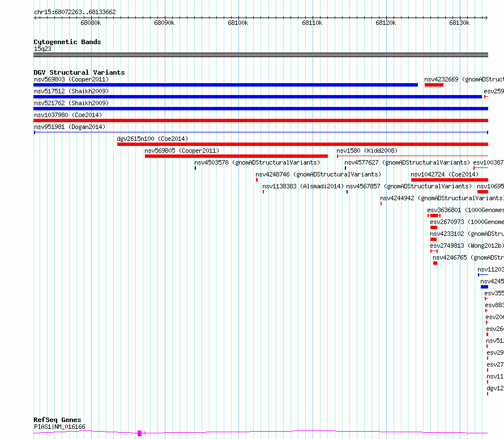Open the nsv1580 (Kidd2008) variant label

coord(367,150)
